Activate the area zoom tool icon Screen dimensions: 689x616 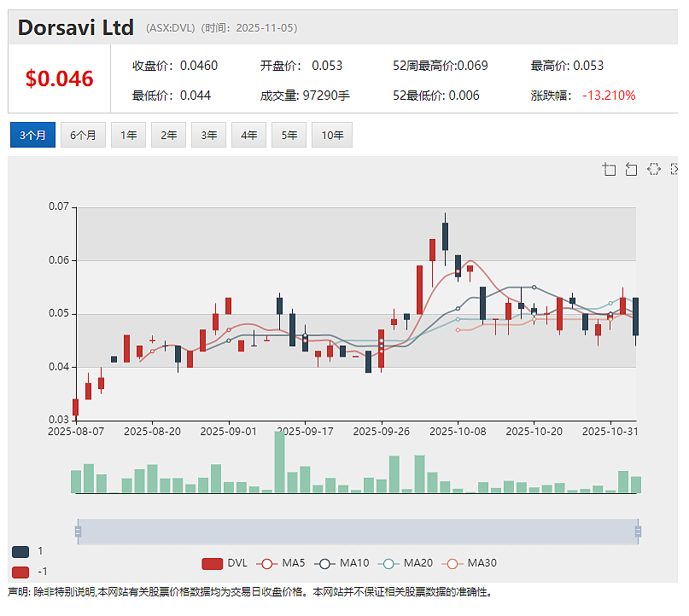[x=609, y=169]
